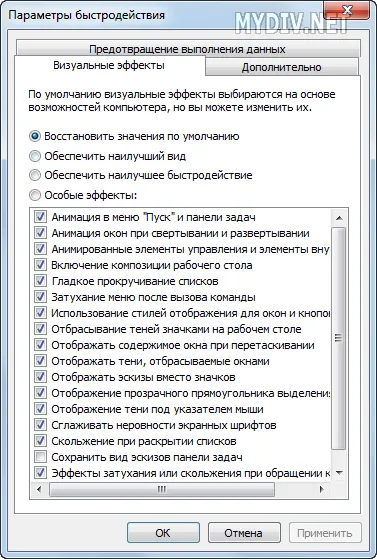The width and height of the screenshot is (377, 559).
Task: Enable Сохранить вид эскизов панели задач
Action: pos(40,457)
